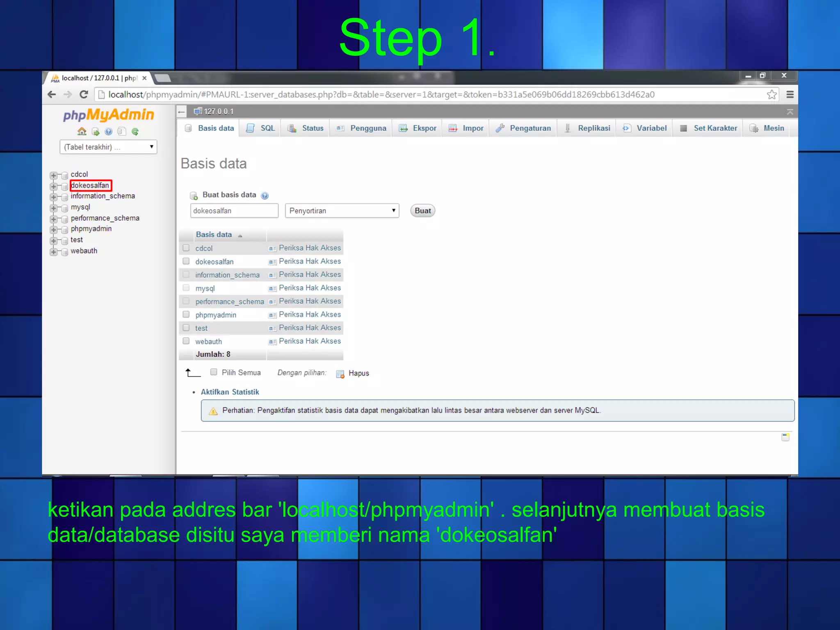Check the dokeosalfan database checkbox
Image resolution: width=840 pixels, height=630 pixels.
click(186, 261)
